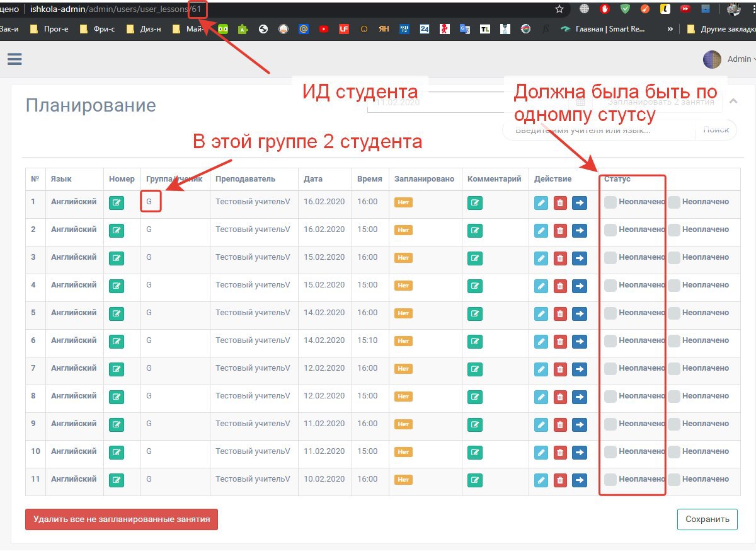Toggle the second Неоплачено status in row 10
The height and width of the screenshot is (551, 756).
pos(674,452)
